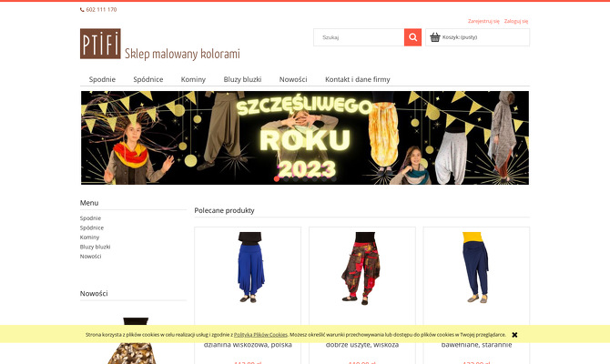The image size is (610, 364).
Task: Click the Szczęśliwego Roku 2023 banner
Action: click(x=305, y=137)
